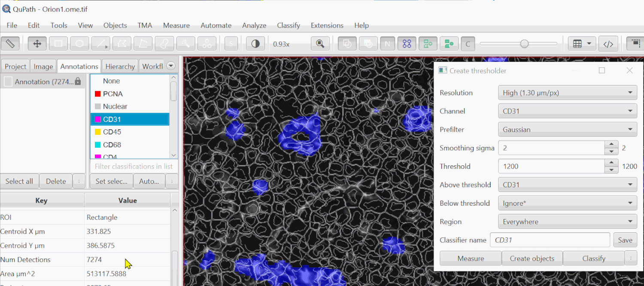Switch to the Hierarchy tab
This screenshot has height=286, width=644.
[120, 66]
